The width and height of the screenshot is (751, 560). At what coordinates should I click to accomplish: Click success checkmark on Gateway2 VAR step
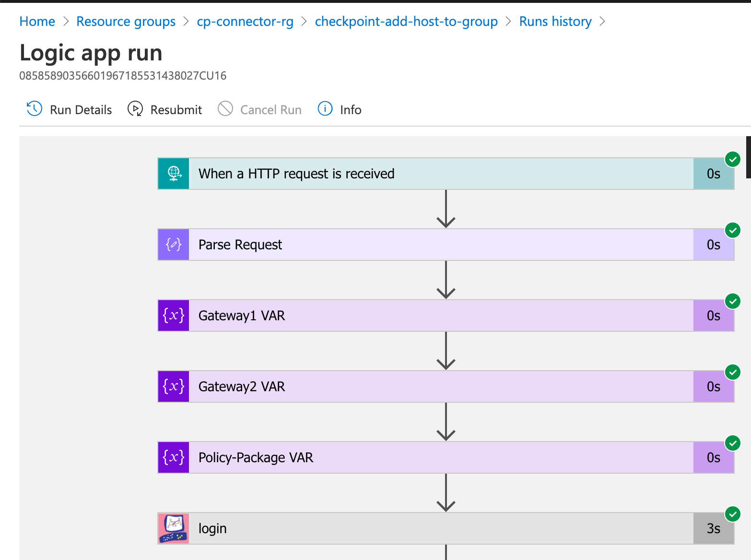tap(733, 372)
